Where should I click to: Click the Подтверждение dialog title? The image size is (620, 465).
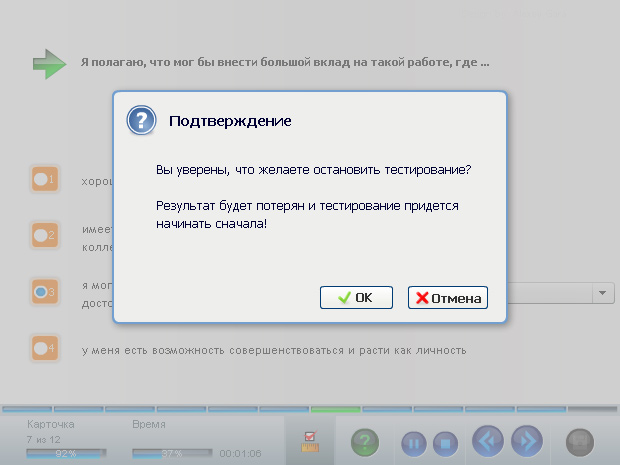click(230, 121)
